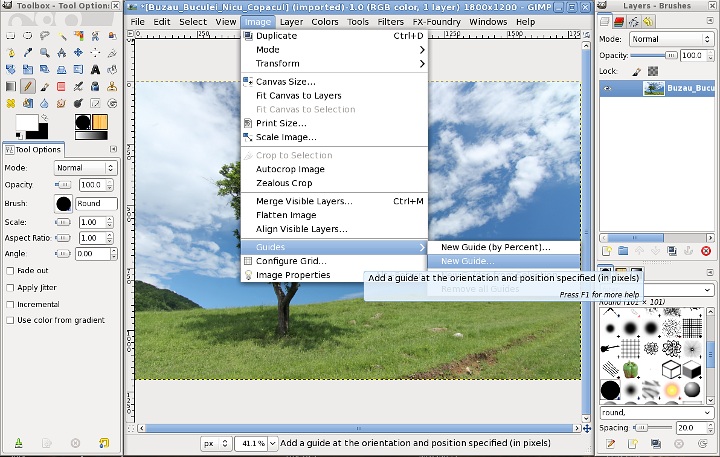Expand the Mode submenu in Image menu
The image size is (720, 457).
point(334,50)
